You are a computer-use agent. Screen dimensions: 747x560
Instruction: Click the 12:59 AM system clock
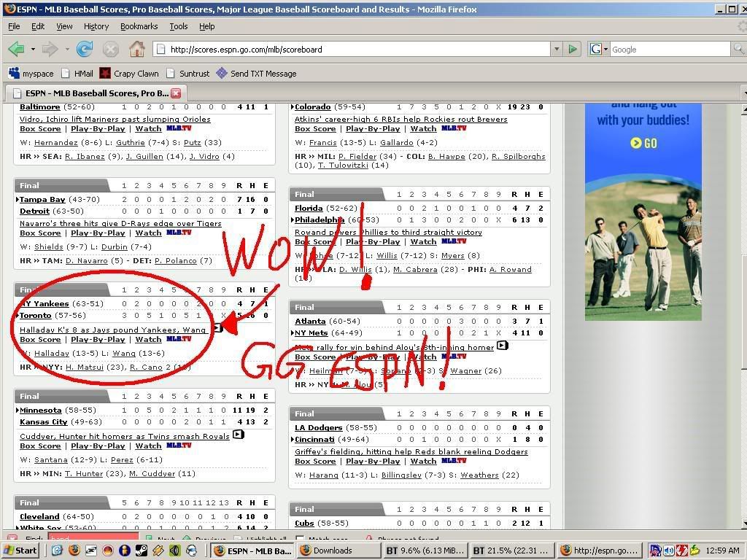[722, 551]
